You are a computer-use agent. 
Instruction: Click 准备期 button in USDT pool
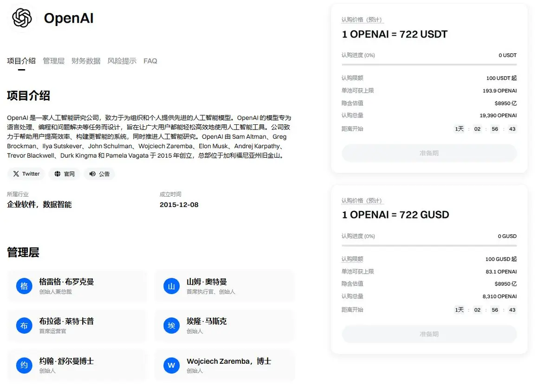(x=429, y=153)
